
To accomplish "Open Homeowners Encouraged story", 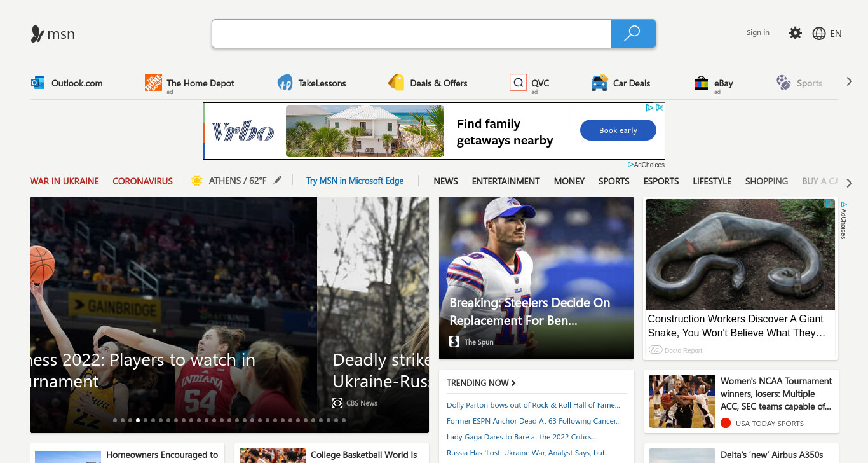I will click(x=162, y=455).
